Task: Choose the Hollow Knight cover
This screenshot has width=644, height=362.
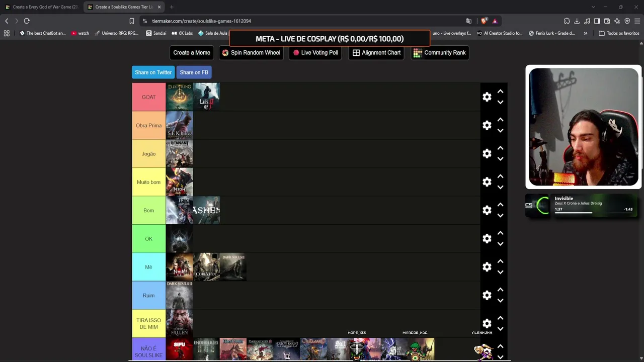Action: [x=287, y=350]
